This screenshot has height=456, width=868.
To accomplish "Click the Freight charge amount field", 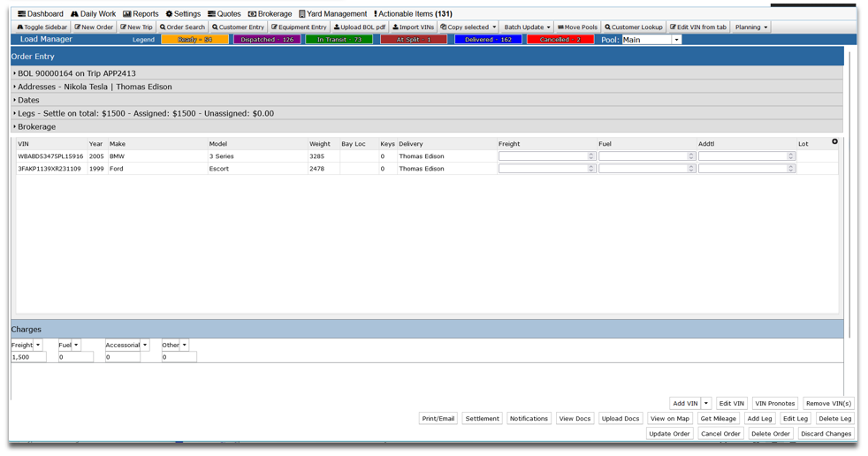I will tap(28, 357).
